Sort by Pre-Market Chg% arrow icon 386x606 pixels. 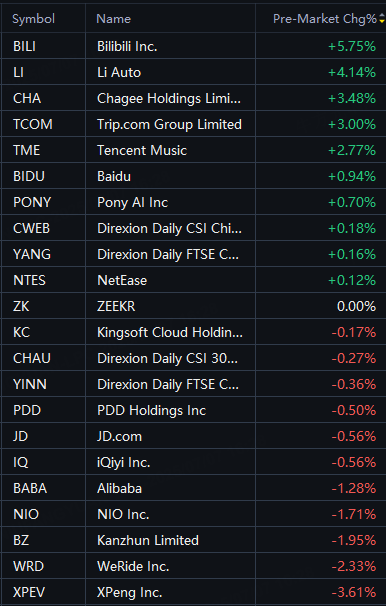pos(382,18)
